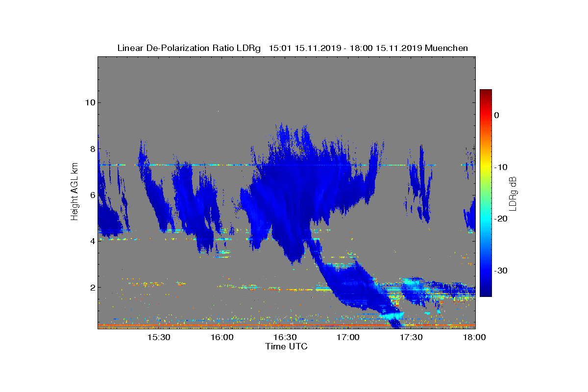Click the height tick label 6
Viewport: 588px width, 392px height.
click(92, 195)
